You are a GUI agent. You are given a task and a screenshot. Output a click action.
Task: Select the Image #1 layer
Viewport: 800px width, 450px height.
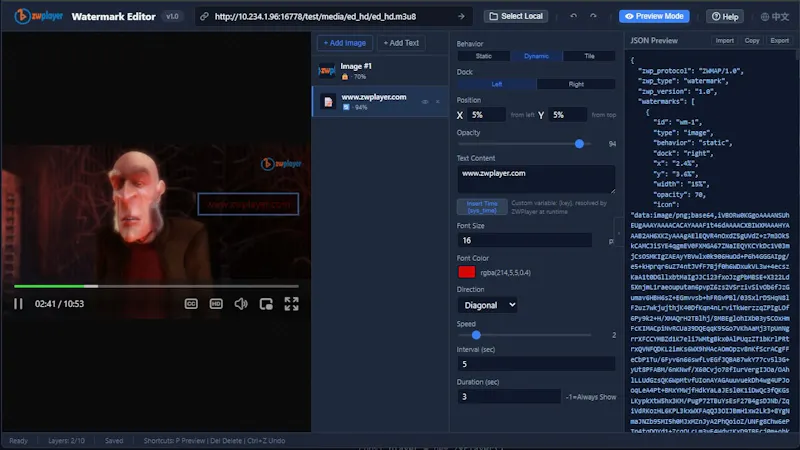[x=380, y=71]
